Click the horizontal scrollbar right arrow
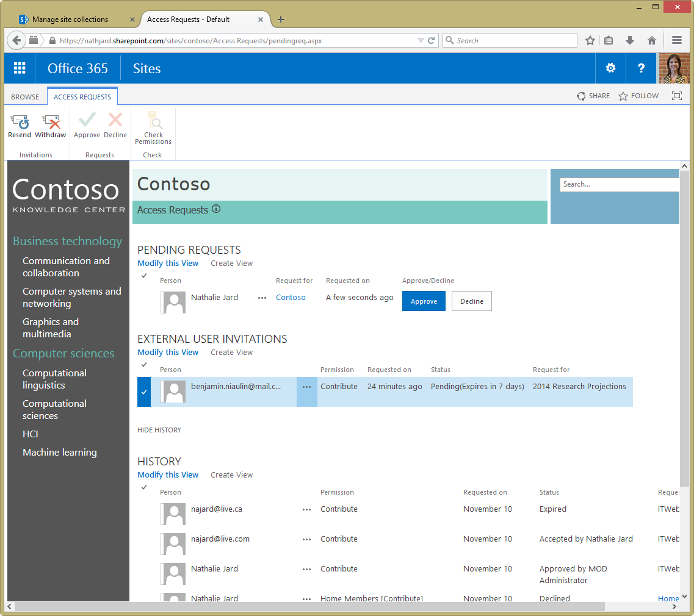This screenshot has height=616, width=694. pyautogui.click(x=674, y=606)
